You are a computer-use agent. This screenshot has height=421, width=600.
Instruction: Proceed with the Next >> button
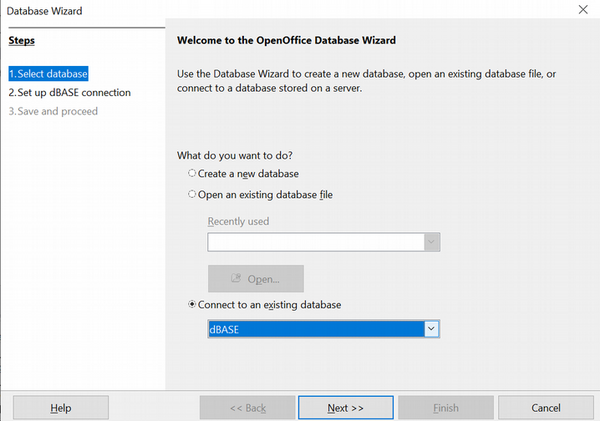(x=346, y=408)
